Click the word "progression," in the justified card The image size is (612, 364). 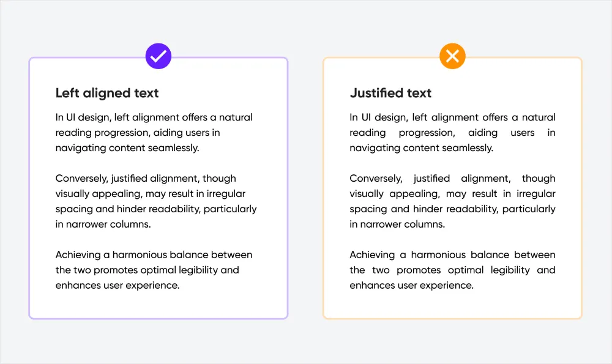click(427, 133)
